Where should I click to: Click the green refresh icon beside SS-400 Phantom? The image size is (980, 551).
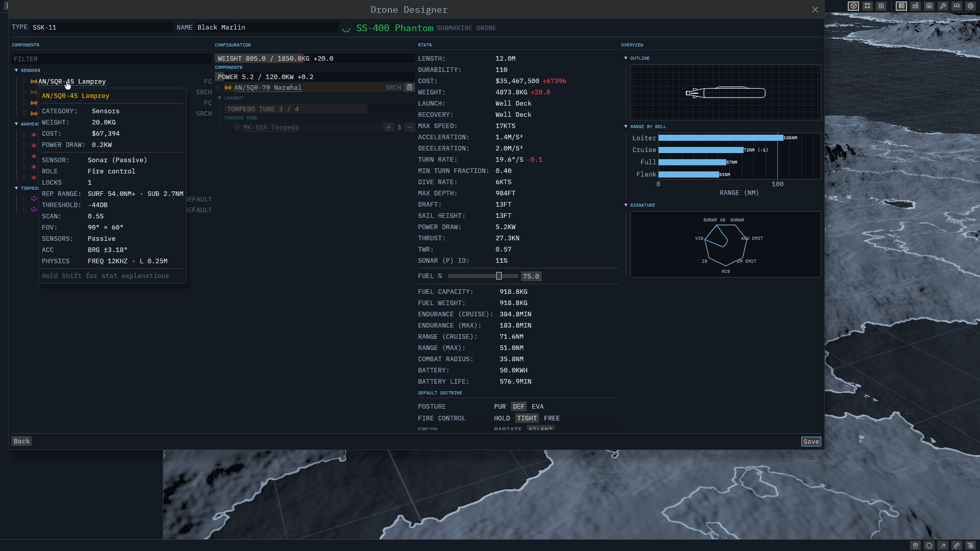point(346,29)
